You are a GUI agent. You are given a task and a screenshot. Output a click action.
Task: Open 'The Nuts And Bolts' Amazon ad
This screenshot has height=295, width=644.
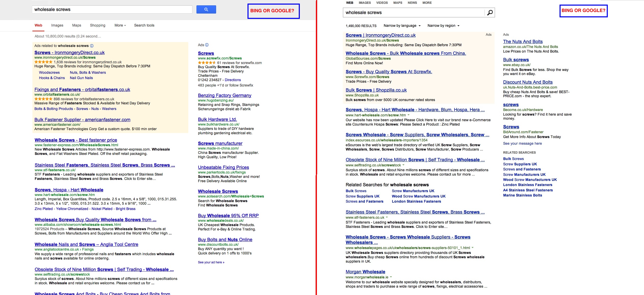pyautogui.click(x=523, y=42)
